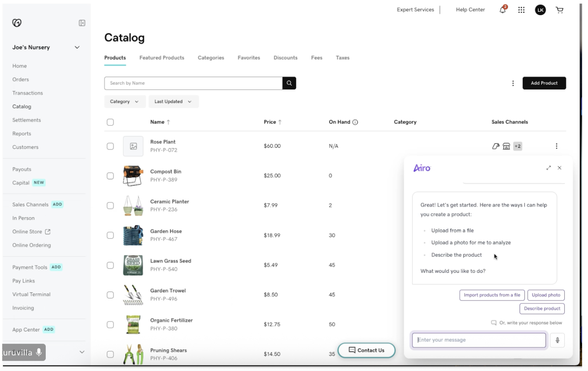Click the Airo microphone button
The image size is (588, 371).
pos(557,340)
